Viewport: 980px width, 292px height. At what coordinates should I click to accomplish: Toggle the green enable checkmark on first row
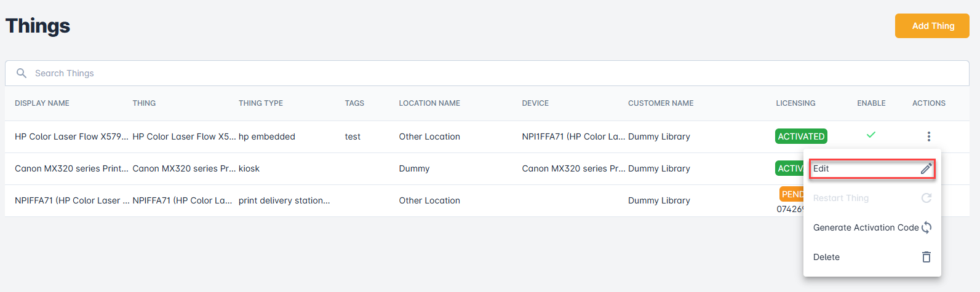870,135
